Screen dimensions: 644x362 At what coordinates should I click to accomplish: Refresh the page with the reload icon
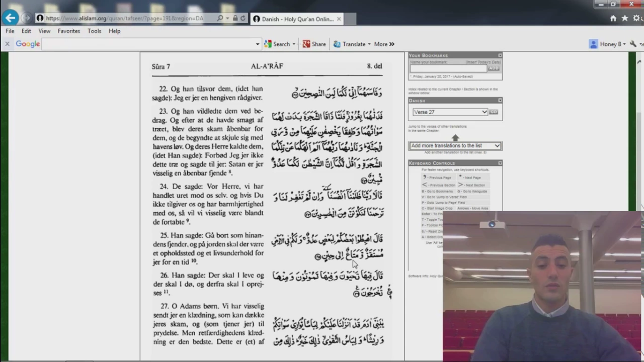243,19
